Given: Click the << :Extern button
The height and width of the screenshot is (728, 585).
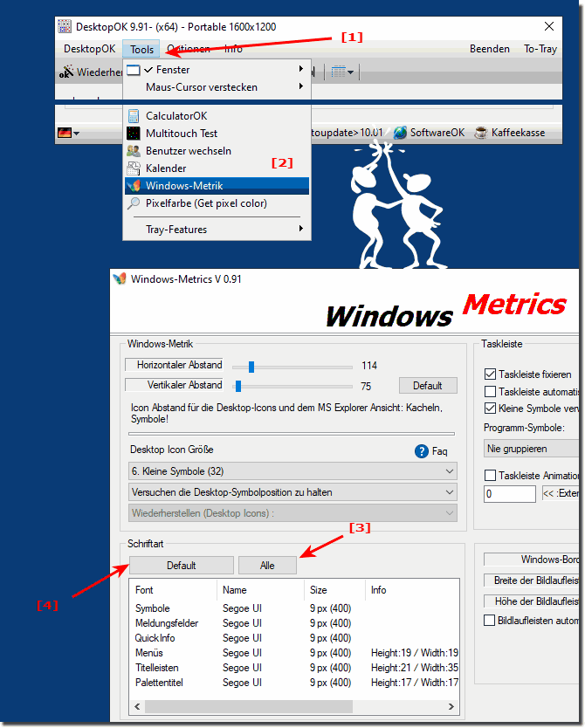Looking at the screenshot, I should [x=560, y=493].
